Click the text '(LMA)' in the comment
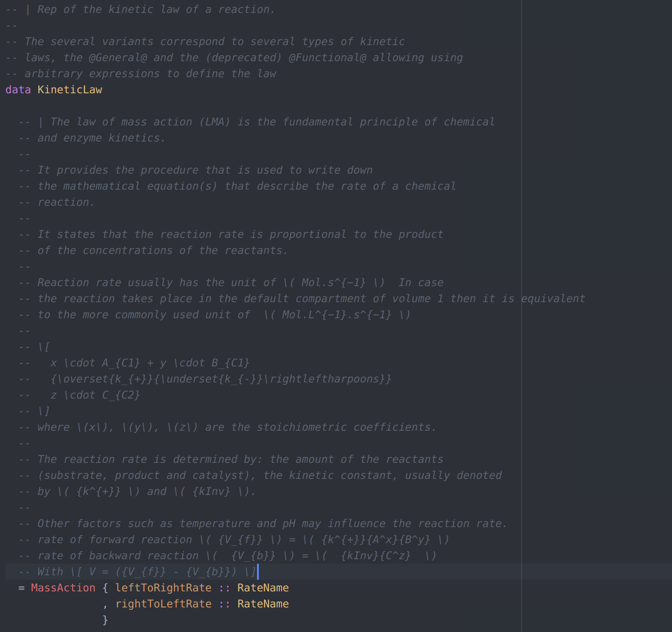This screenshot has height=632, width=672. coord(215,122)
